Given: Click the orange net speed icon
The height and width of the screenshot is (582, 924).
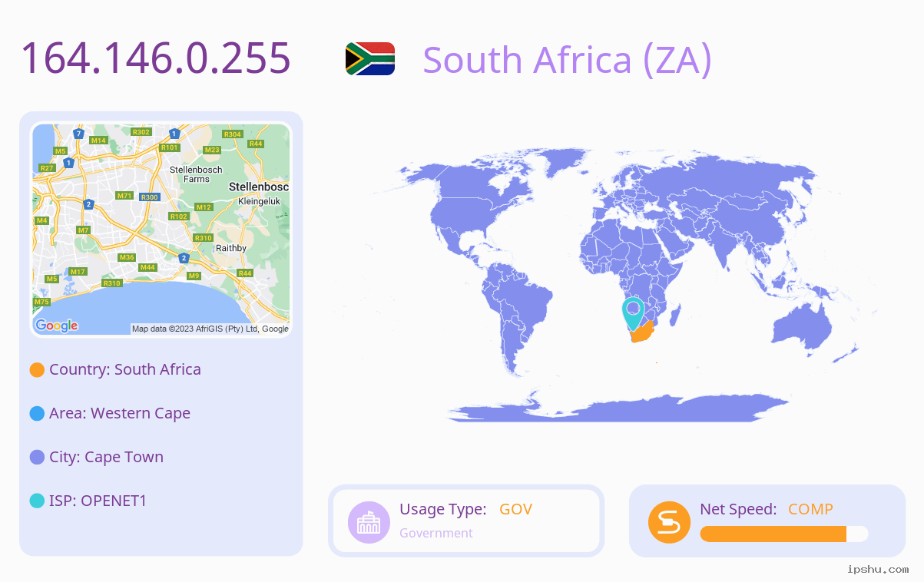Looking at the screenshot, I should tap(669, 522).
